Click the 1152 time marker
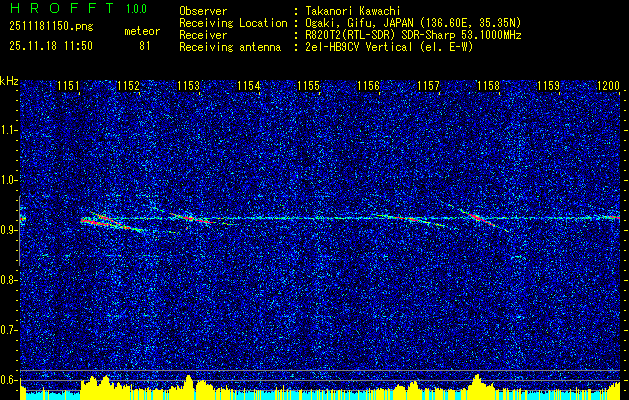 coord(128,86)
